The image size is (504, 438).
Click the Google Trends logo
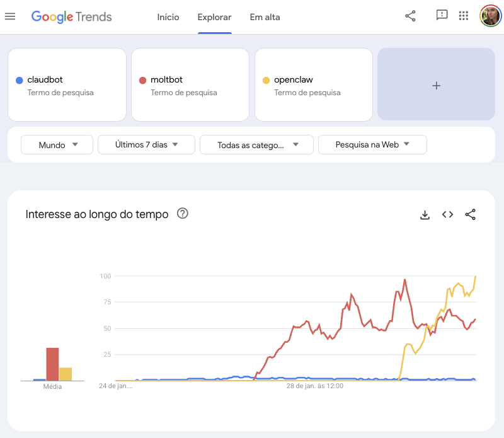pos(71,17)
